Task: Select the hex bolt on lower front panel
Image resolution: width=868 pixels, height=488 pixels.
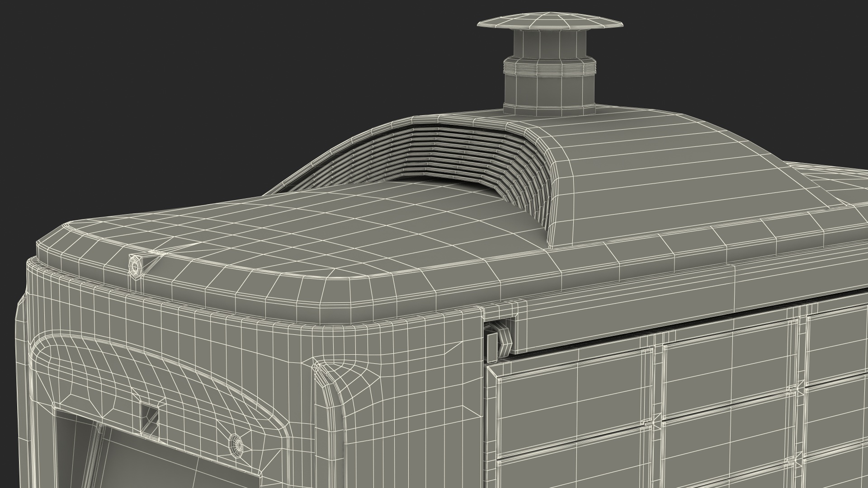Action: (235, 446)
